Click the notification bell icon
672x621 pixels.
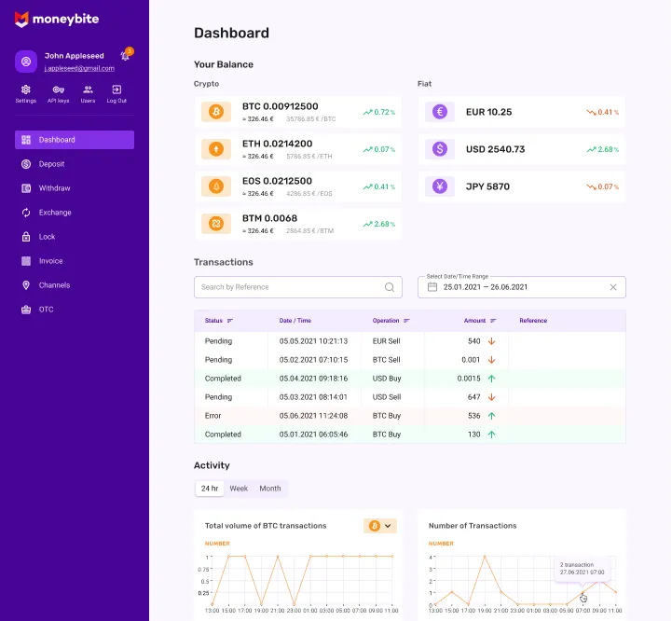click(x=126, y=56)
